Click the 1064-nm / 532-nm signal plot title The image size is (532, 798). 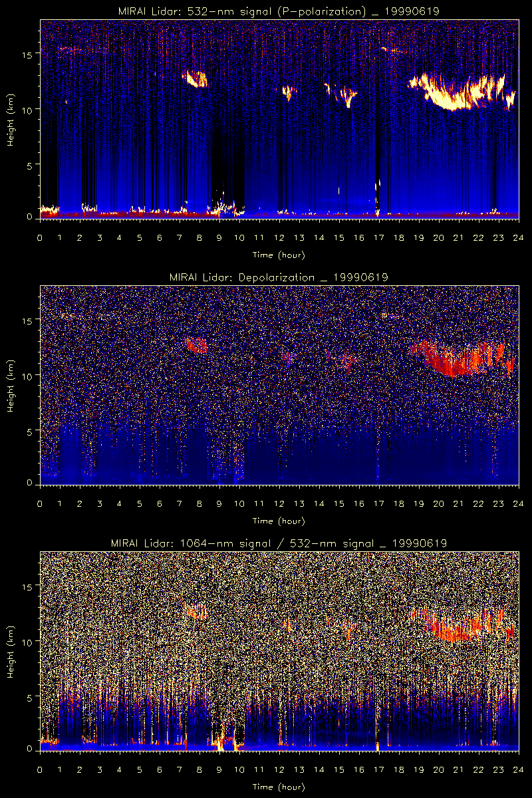tap(279, 543)
